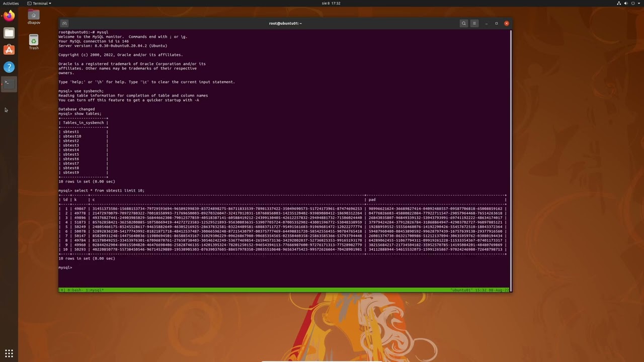Open Firefox from the dock

(x=9, y=16)
